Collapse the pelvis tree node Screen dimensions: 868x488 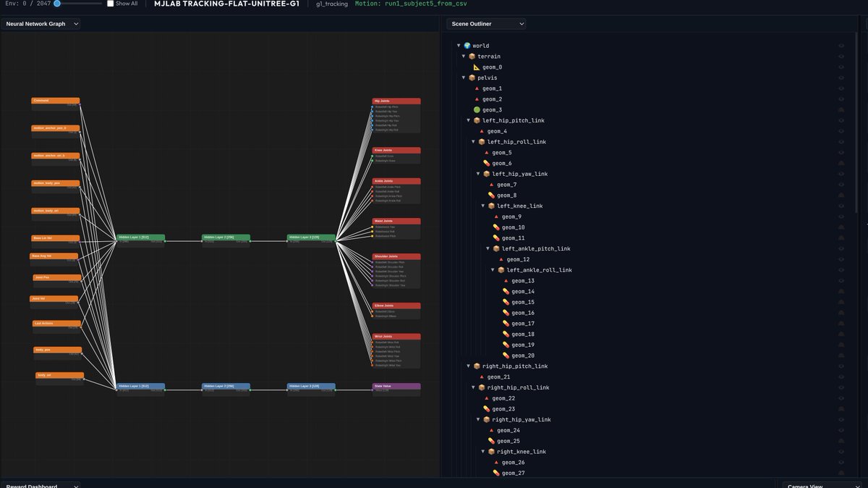click(x=464, y=77)
